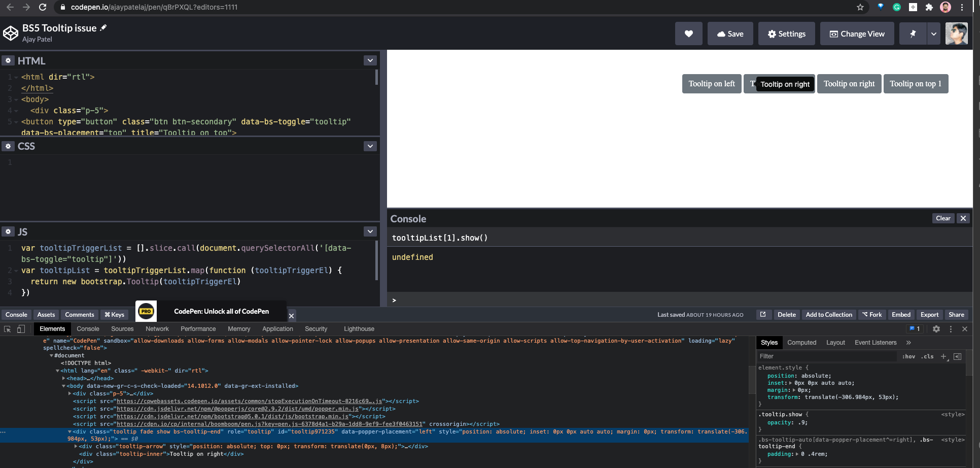
Task: Fork this pen
Action: [x=872, y=315]
